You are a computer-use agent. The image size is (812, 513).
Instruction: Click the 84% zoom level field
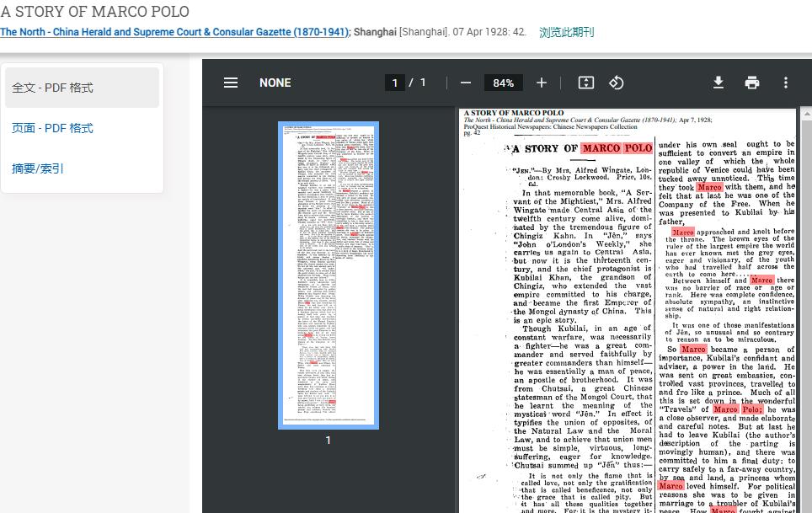point(504,83)
